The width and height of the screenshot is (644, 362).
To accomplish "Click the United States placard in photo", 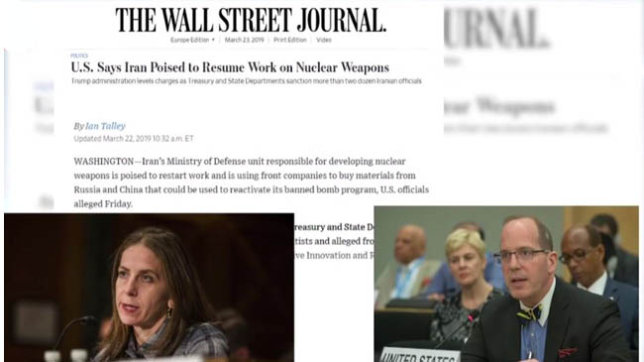I will click(419, 355).
